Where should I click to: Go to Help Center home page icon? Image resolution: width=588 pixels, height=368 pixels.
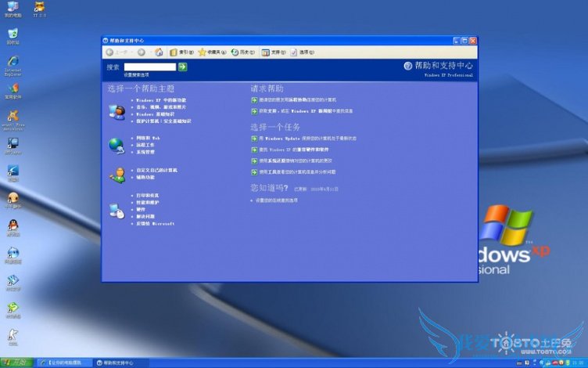pyautogui.click(x=159, y=52)
